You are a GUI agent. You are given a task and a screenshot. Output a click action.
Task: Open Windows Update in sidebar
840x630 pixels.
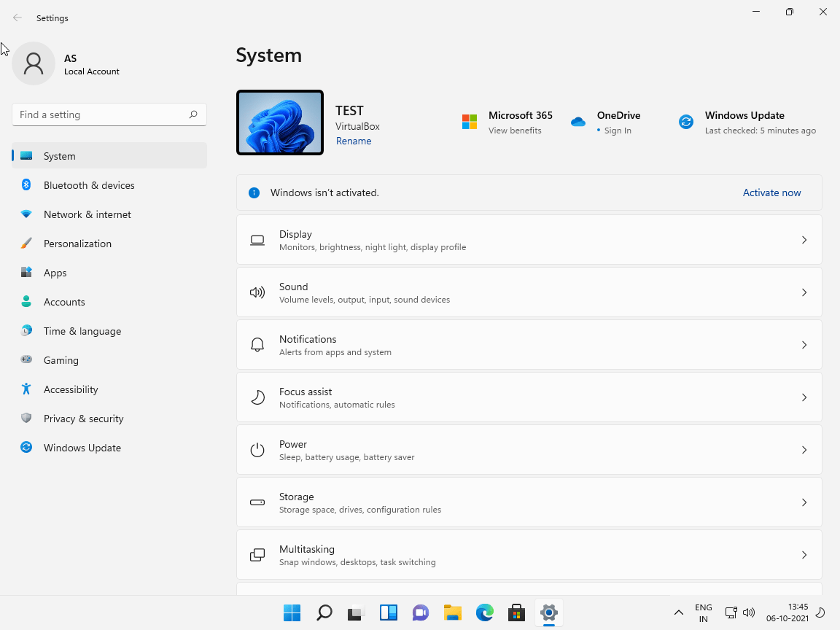point(109,448)
